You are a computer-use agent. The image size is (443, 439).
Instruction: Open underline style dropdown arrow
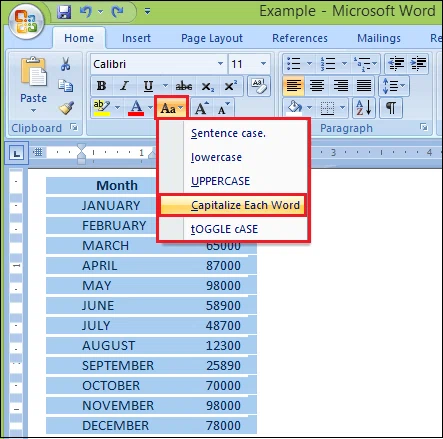coord(165,86)
